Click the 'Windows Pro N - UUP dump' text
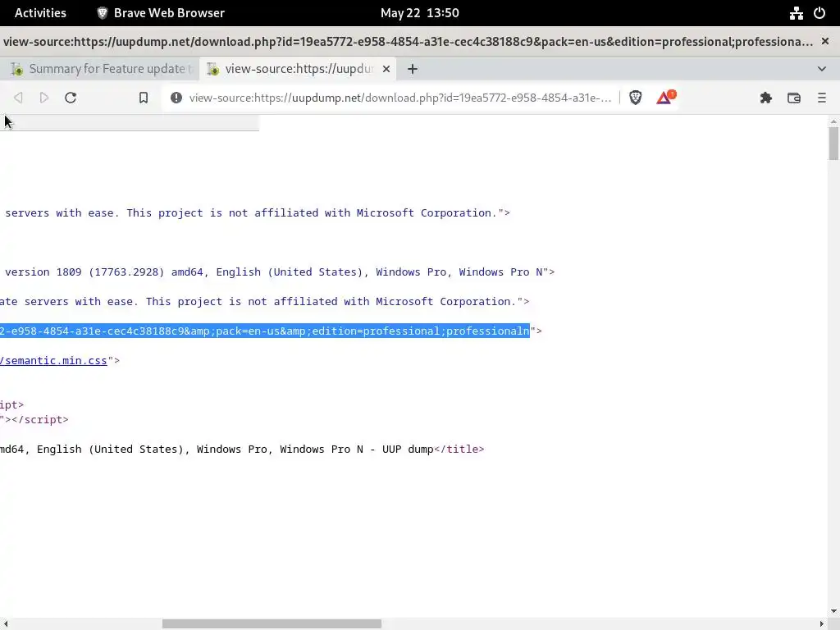 357,450
